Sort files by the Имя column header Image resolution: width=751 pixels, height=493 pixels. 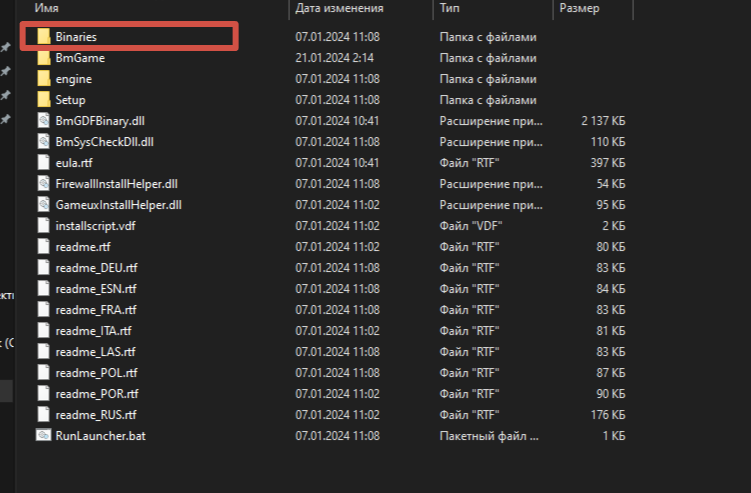tap(46, 9)
